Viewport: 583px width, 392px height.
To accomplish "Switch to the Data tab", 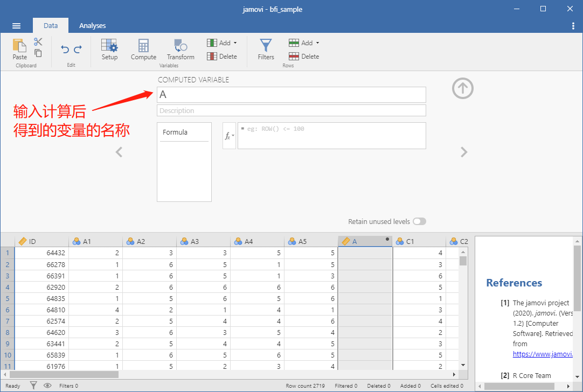I will (51, 26).
